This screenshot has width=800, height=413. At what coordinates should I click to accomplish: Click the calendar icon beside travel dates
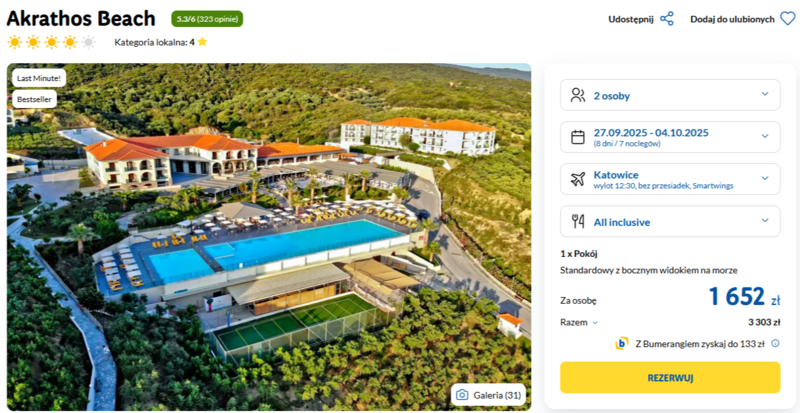(x=577, y=137)
